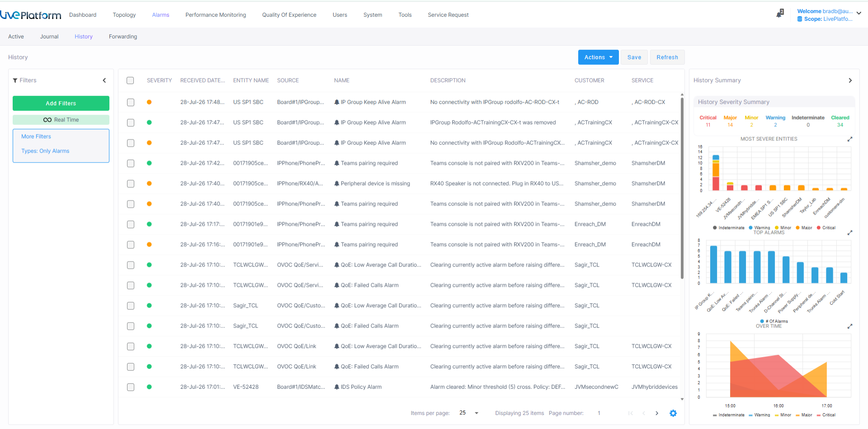Click the table scroll-down arrow

click(682, 399)
